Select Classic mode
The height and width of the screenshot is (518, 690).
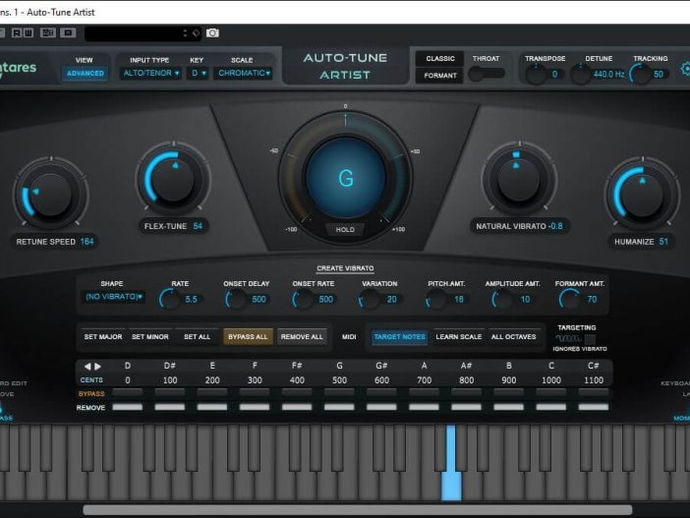pyautogui.click(x=440, y=59)
